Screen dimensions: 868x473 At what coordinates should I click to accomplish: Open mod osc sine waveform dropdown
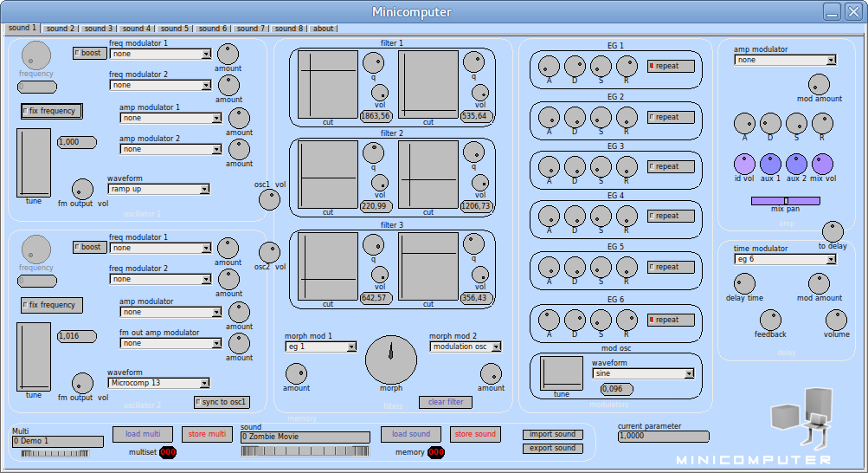click(x=643, y=374)
